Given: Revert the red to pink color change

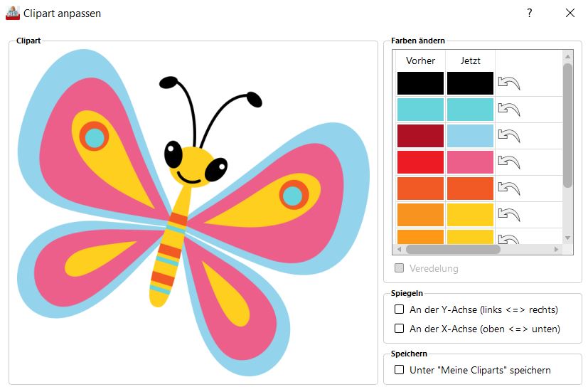Looking at the screenshot, I should [x=508, y=162].
